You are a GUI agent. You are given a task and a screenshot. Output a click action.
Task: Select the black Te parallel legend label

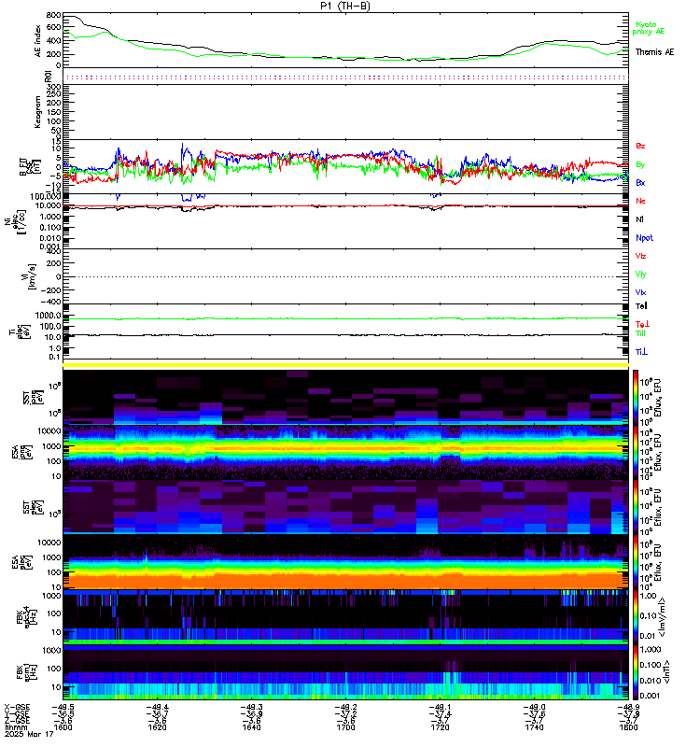pos(641,306)
